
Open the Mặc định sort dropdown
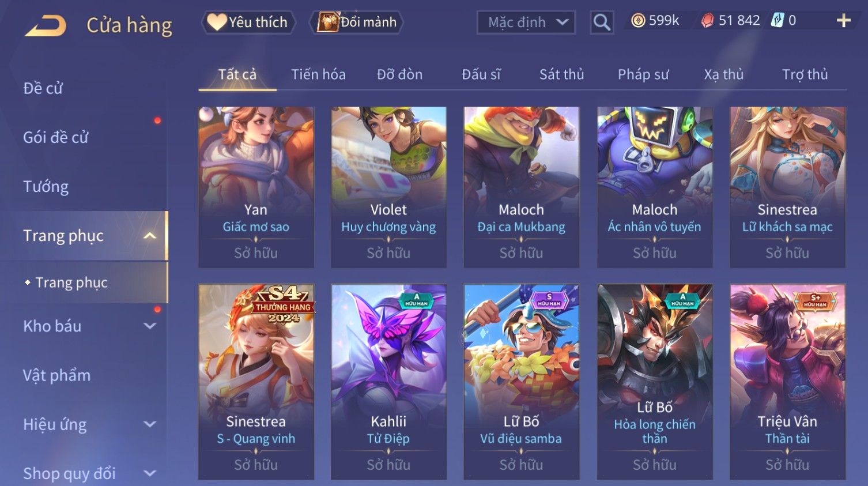click(x=526, y=22)
